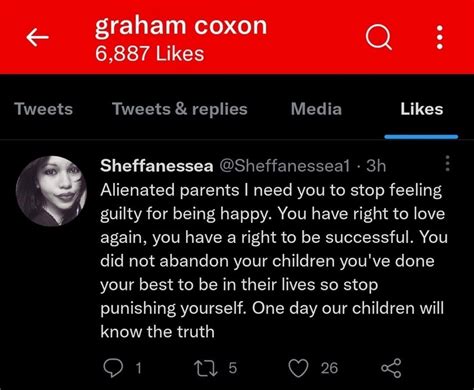Open the @Sheffanessea1 handle link
474x390 pixels.
[x=284, y=165]
